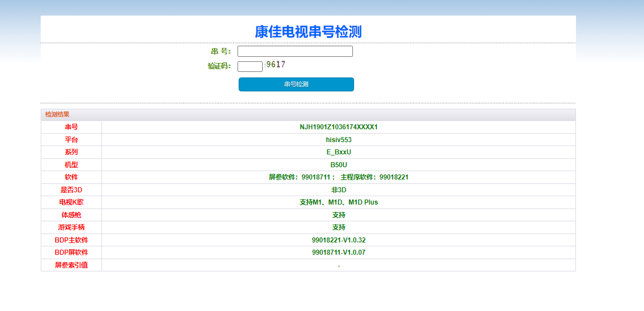Click the 电视K歌 row label
The width and height of the screenshot is (644, 311).
(71, 202)
